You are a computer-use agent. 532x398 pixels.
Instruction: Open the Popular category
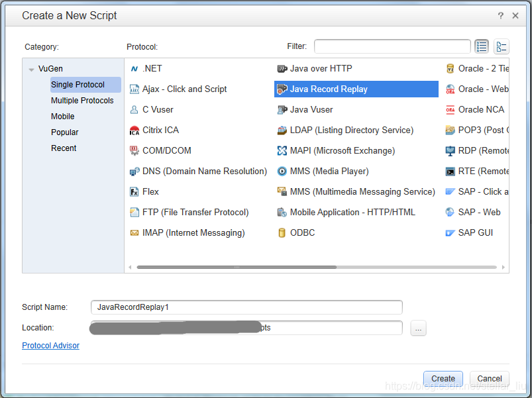[65, 132]
